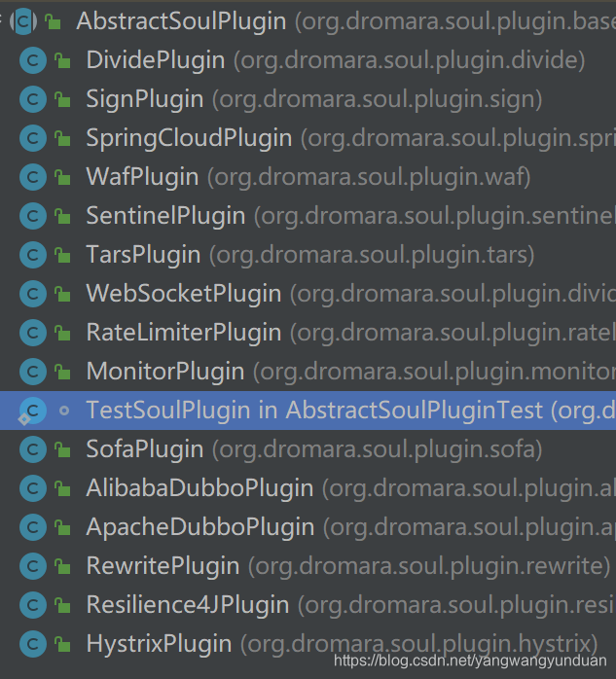
Task: Click the package text next to SentinelPlugin
Action: coord(435,216)
